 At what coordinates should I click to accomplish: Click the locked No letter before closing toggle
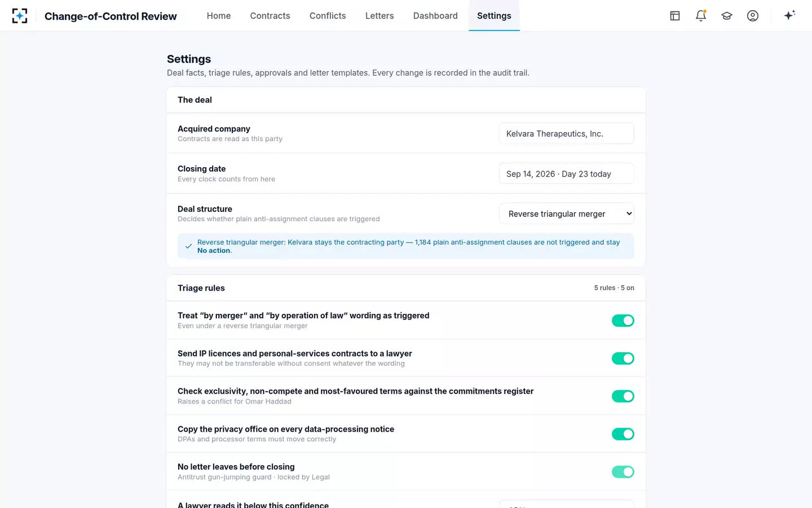point(623,472)
